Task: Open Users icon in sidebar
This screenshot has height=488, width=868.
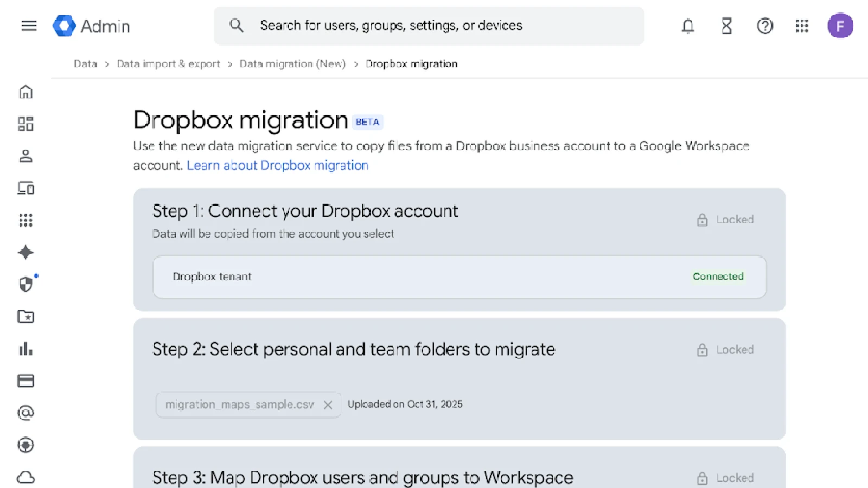Action: (25, 156)
